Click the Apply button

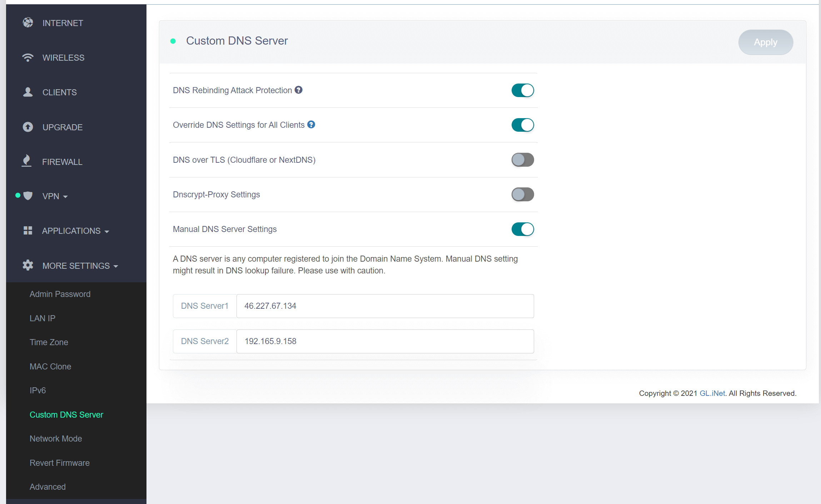765,42
